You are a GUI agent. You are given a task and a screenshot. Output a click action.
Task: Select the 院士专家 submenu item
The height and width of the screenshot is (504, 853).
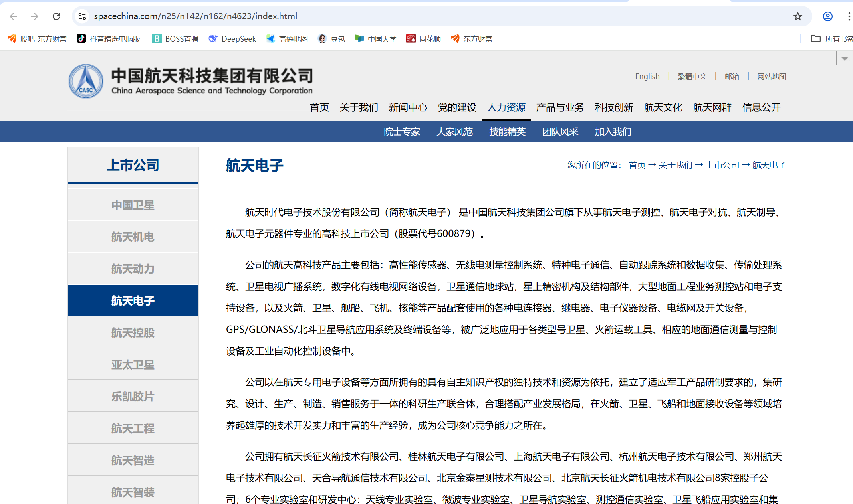[x=402, y=132]
